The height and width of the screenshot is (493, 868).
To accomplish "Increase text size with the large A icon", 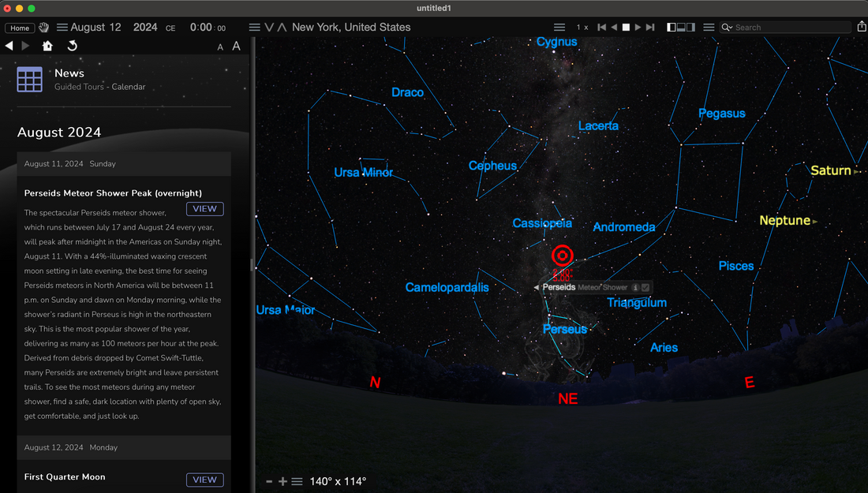I will click(236, 47).
